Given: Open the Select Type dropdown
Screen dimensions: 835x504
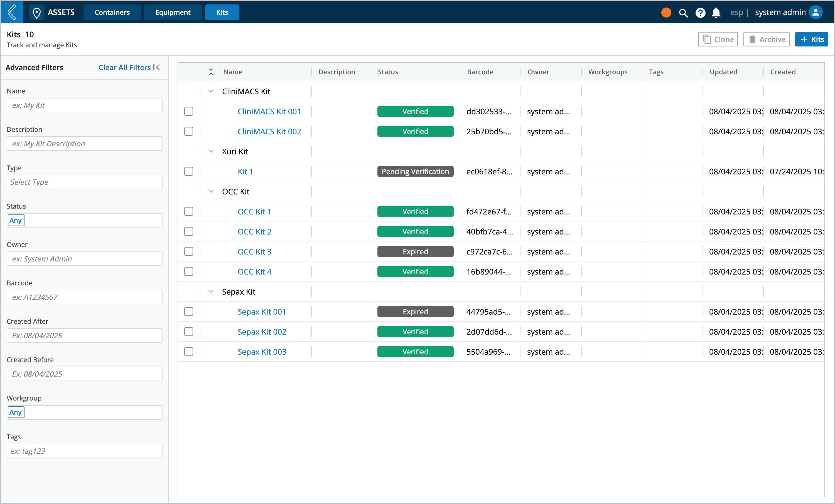Looking at the screenshot, I should pyautogui.click(x=84, y=182).
